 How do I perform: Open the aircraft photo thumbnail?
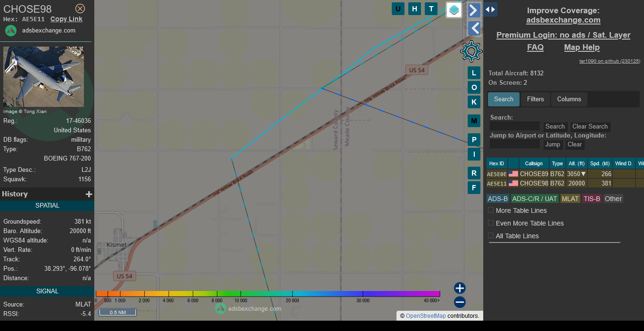point(43,77)
